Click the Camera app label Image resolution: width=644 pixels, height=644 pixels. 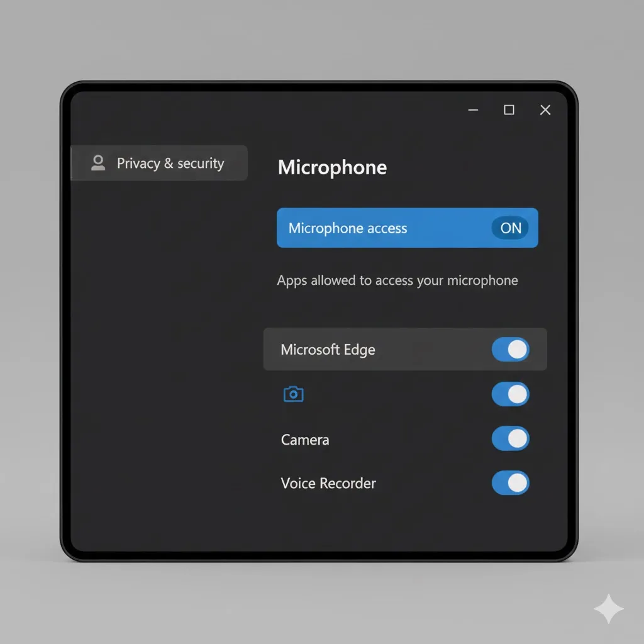tap(305, 440)
